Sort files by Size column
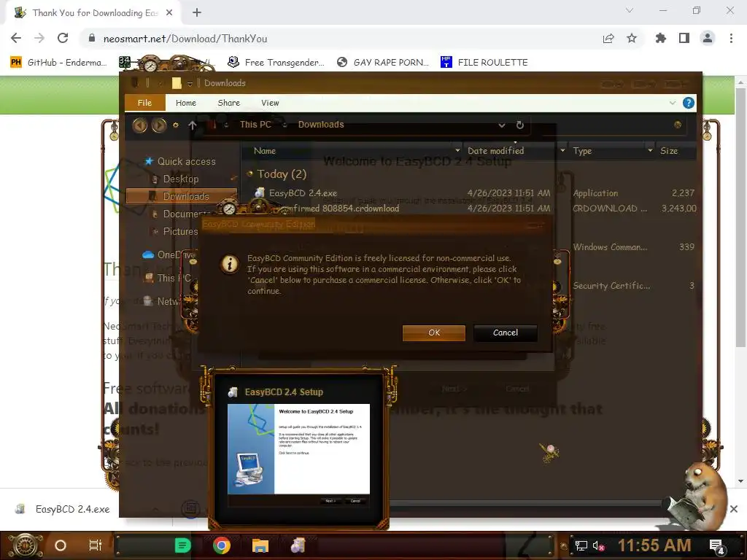 click(x=669, y=151)
